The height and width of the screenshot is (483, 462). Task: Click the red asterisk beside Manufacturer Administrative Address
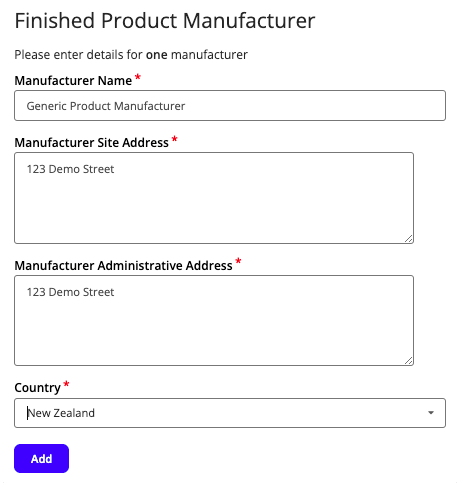point(238,261)
